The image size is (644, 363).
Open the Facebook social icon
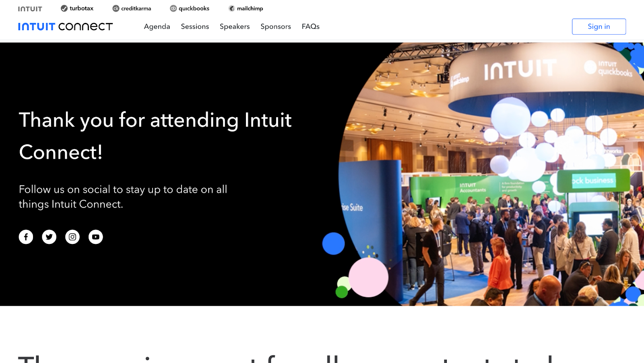26,237
